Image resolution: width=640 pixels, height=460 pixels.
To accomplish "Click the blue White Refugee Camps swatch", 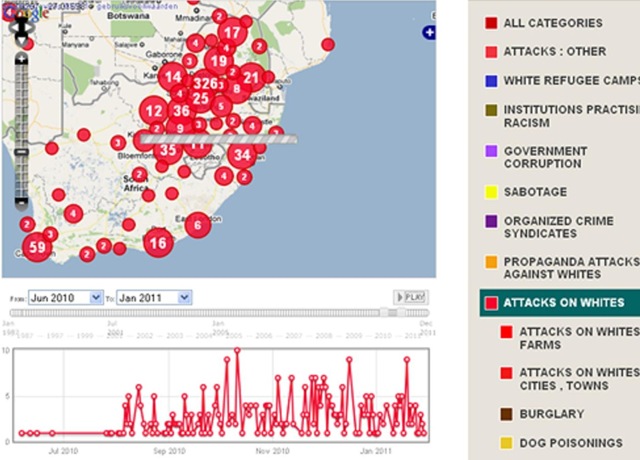I will point(491,81).
